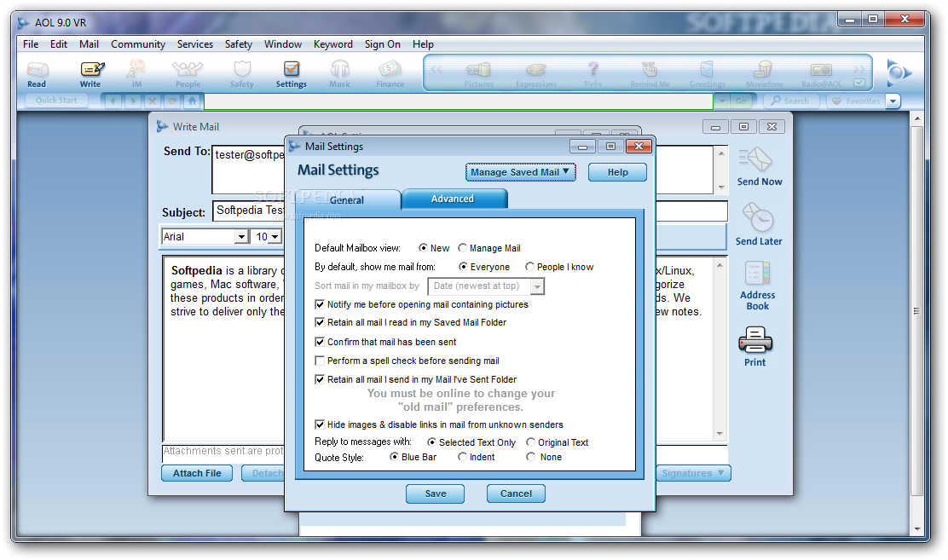Image resolution: width=948 pixels, height=560 pixels.
Task: Open the Read mail toolbar icon
Action: (x=37, y=74)
